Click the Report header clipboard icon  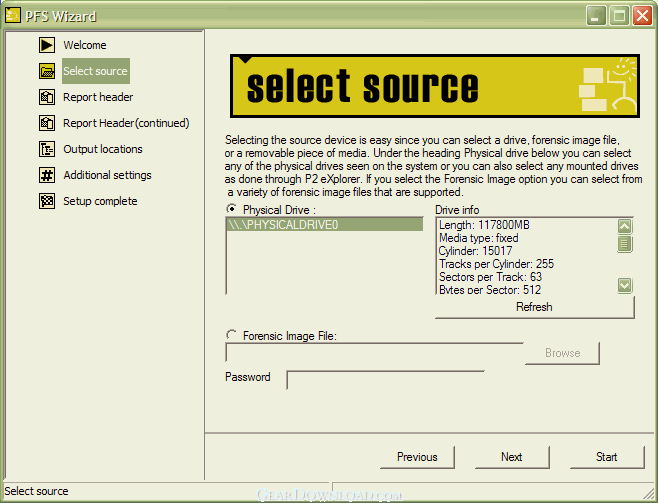pos(47,97)
